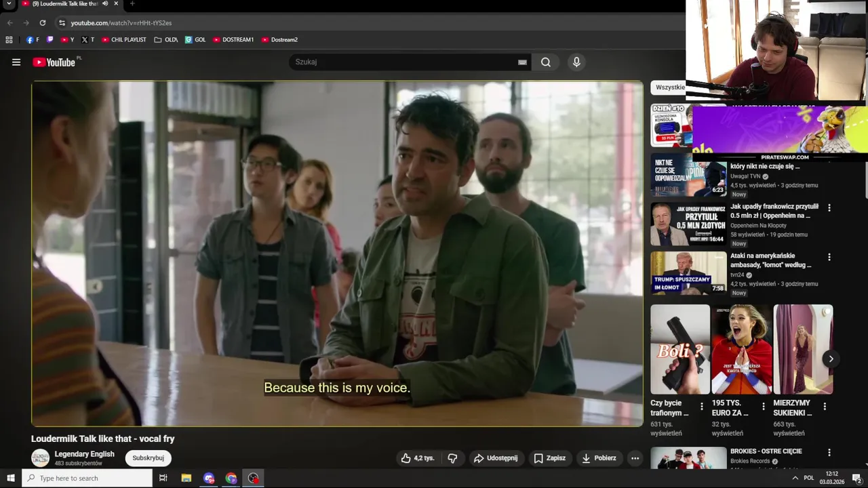The image size is (868, 488).
Task: Open the on-screen keyboard icon in search box
Action: point(522,62)
